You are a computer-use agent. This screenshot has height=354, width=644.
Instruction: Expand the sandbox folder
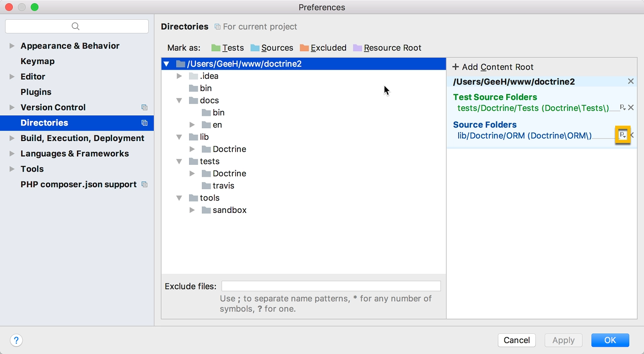click(192, 210)
